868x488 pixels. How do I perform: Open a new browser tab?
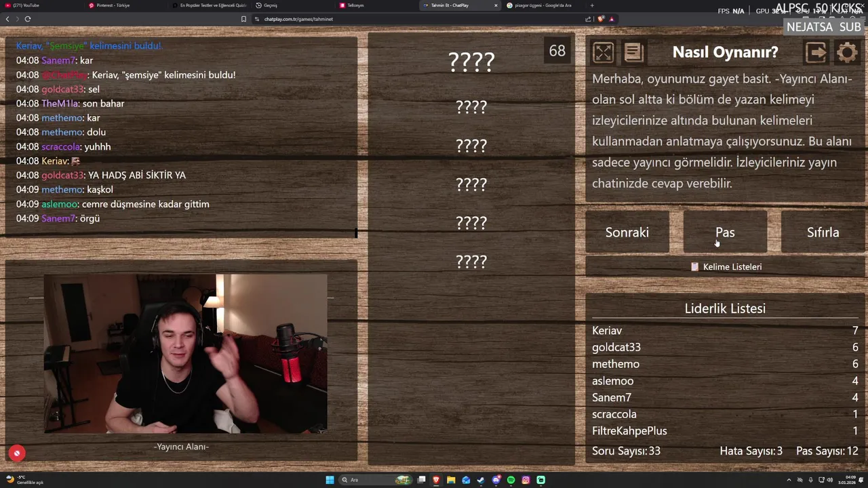point(592,5)
